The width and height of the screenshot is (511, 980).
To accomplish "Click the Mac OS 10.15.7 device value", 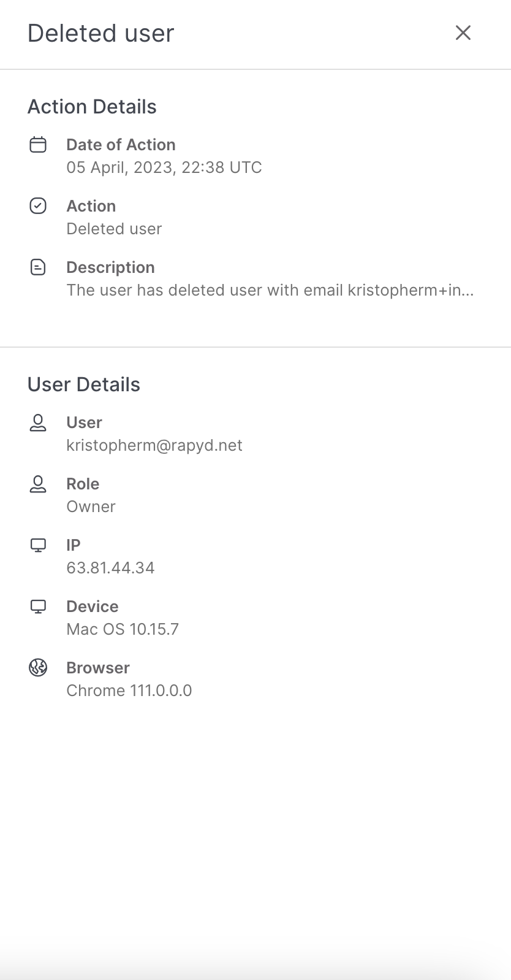I will 123,629.
